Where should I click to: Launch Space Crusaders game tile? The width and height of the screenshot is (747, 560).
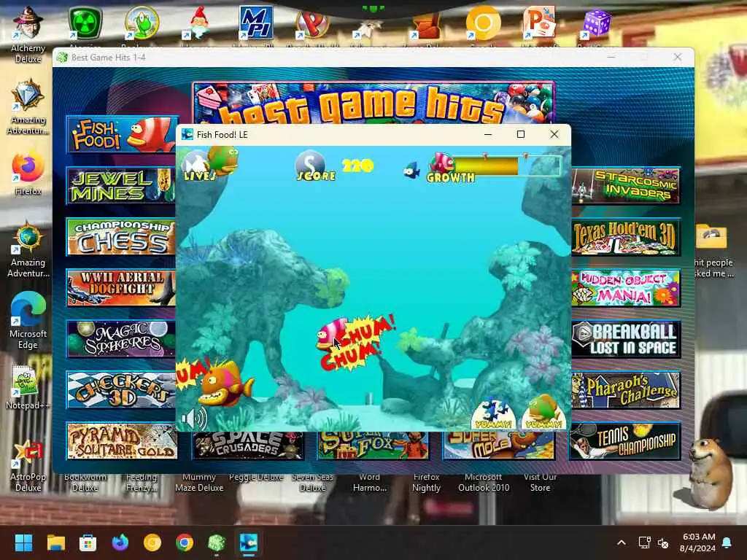pos(248,446)
